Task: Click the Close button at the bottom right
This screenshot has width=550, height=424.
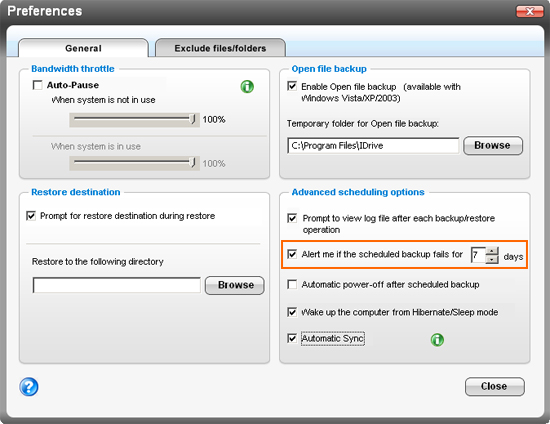Action: click(x=495, y=386)
